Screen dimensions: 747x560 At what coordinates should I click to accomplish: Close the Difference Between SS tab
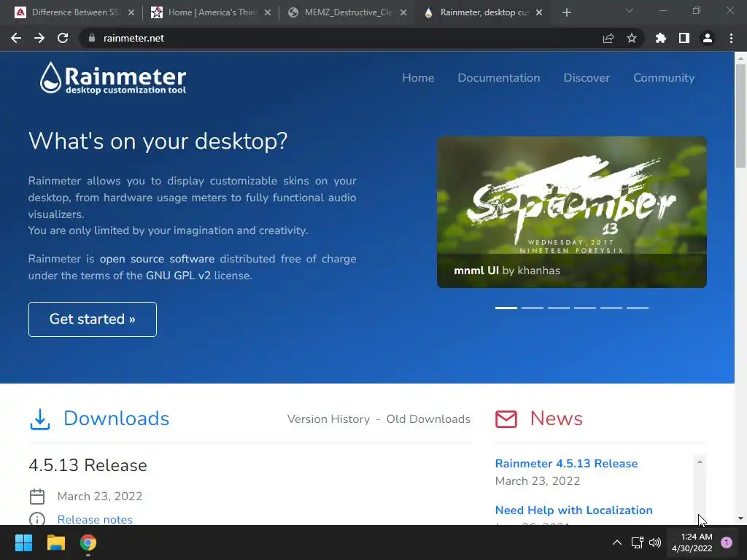click(131, 12)
